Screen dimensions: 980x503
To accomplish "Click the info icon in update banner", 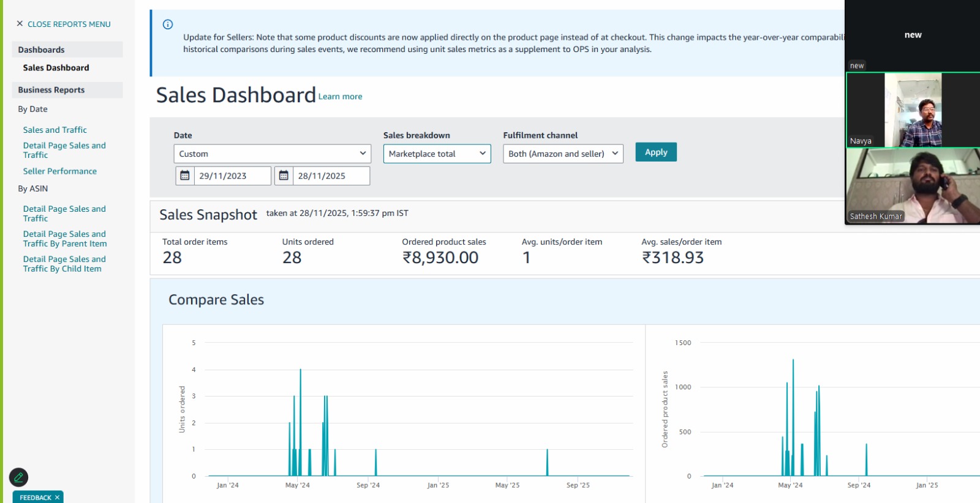I will 168,24.
